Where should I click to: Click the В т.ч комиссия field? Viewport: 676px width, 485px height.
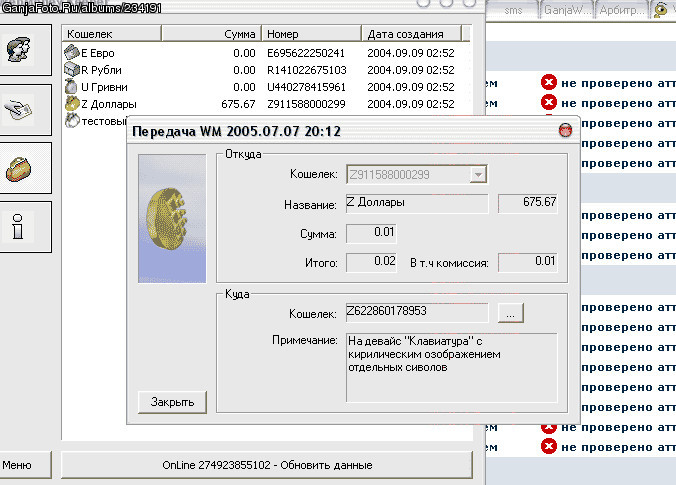(528, 262)
